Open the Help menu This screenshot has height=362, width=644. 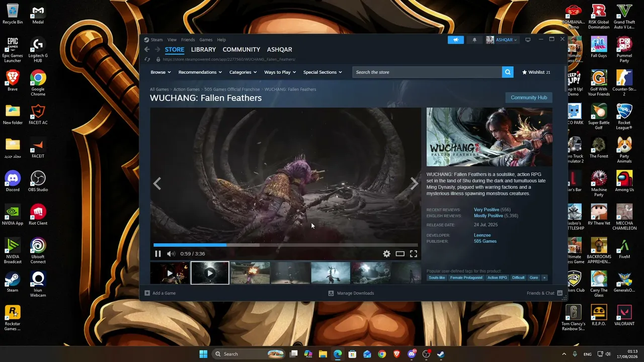click(221, 40)
